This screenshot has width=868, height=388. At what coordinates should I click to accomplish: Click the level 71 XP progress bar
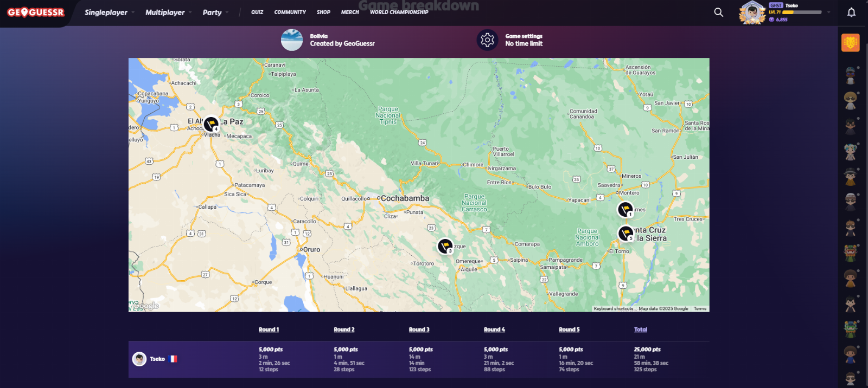pyautogui.click(x=802, y=12)
